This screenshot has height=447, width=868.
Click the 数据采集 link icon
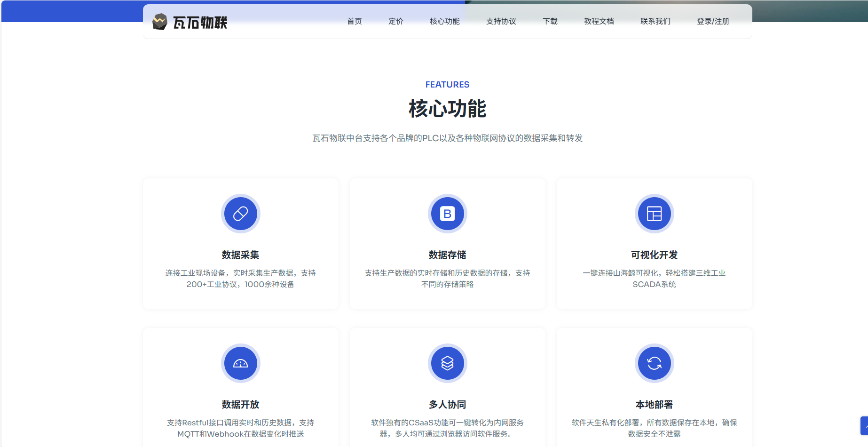[x=241, y=214]
